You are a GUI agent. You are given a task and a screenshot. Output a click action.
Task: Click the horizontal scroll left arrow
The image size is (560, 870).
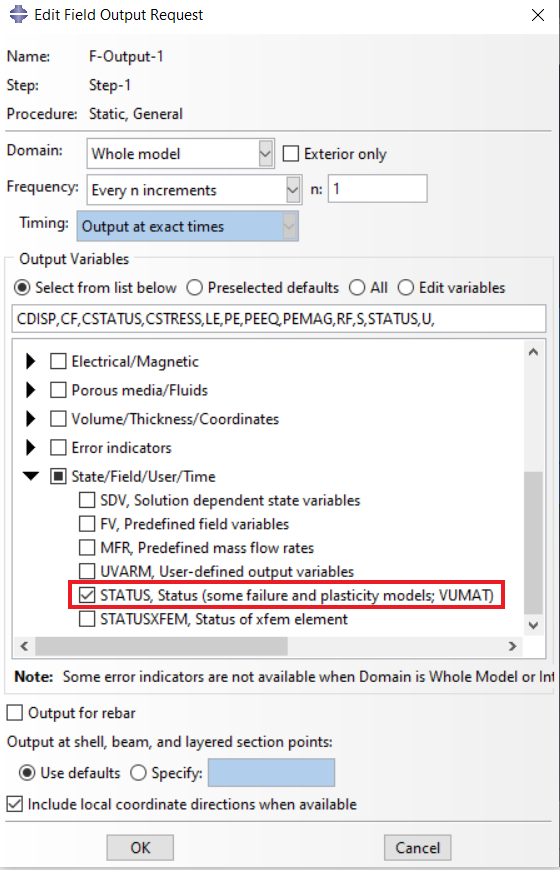24,646
